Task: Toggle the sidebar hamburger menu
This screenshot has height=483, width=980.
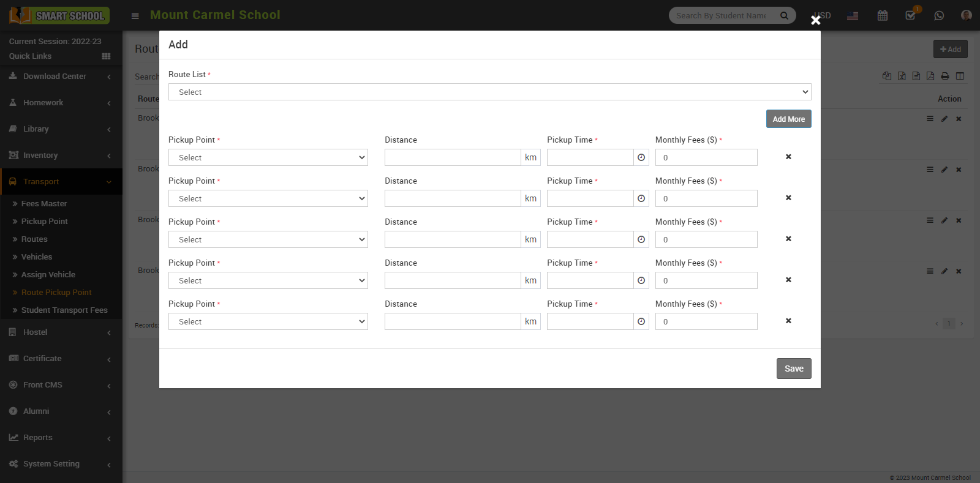Action: click(135, 16)
